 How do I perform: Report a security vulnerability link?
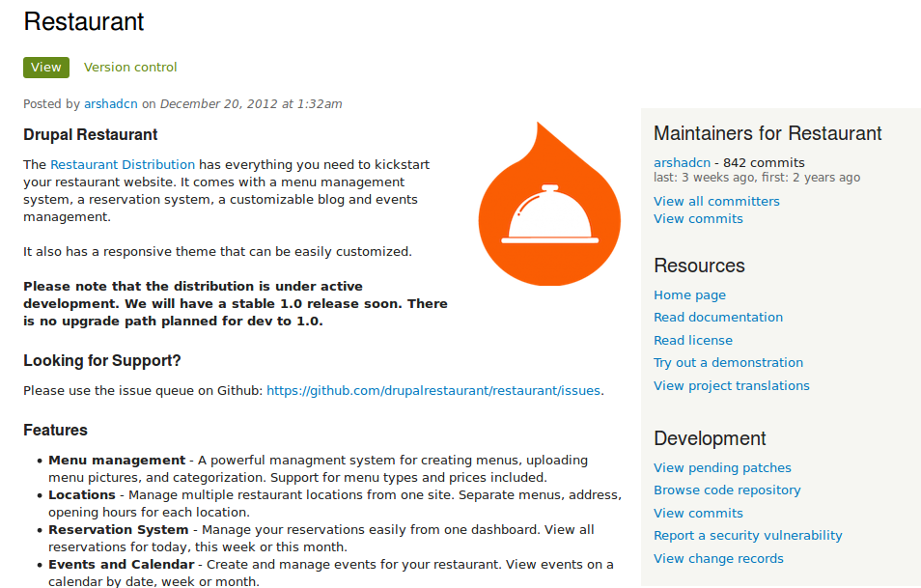pyautogui.click(x=748, y=536)
